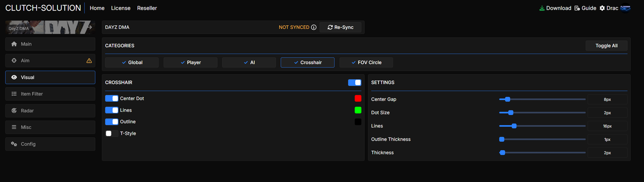Select the Crosshair category
The width and height of the screenshot is (644, 182).
(x=307, y=63)
